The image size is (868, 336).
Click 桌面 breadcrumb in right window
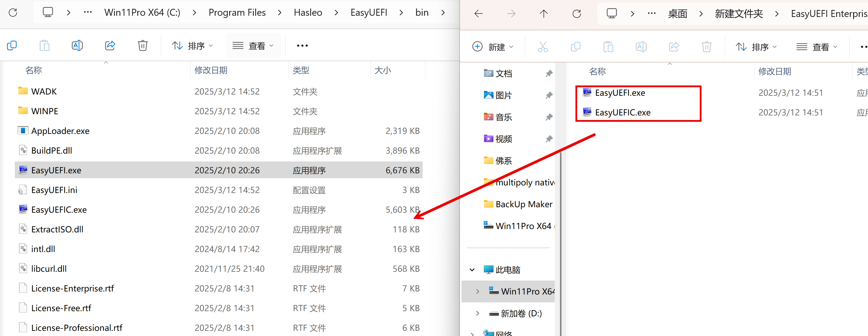(677, 14)
